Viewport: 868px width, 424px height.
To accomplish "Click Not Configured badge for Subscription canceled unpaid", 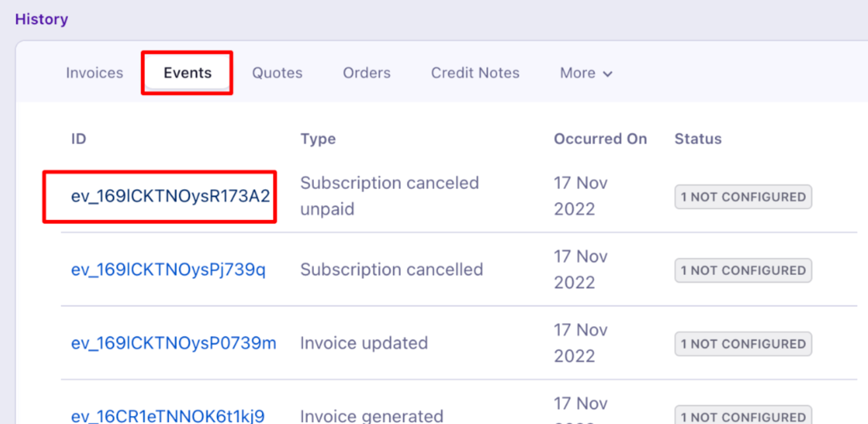I will click(x=743, y=197).
